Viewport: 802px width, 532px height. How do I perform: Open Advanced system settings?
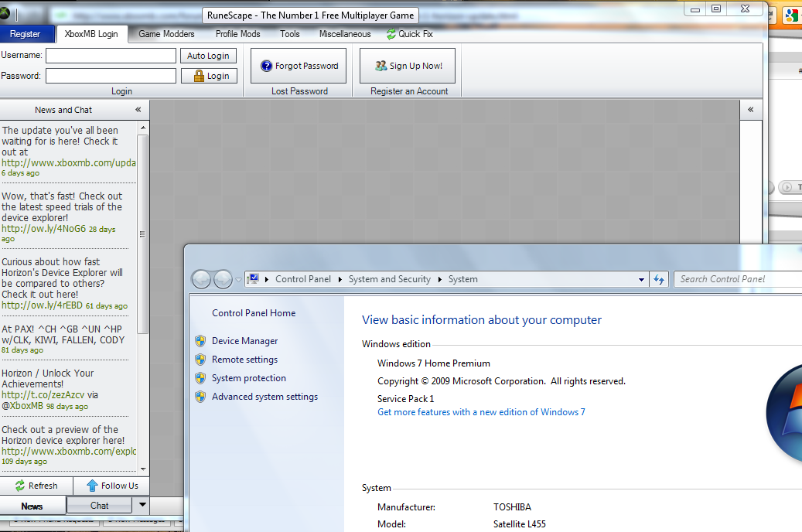tap(264, 397)
